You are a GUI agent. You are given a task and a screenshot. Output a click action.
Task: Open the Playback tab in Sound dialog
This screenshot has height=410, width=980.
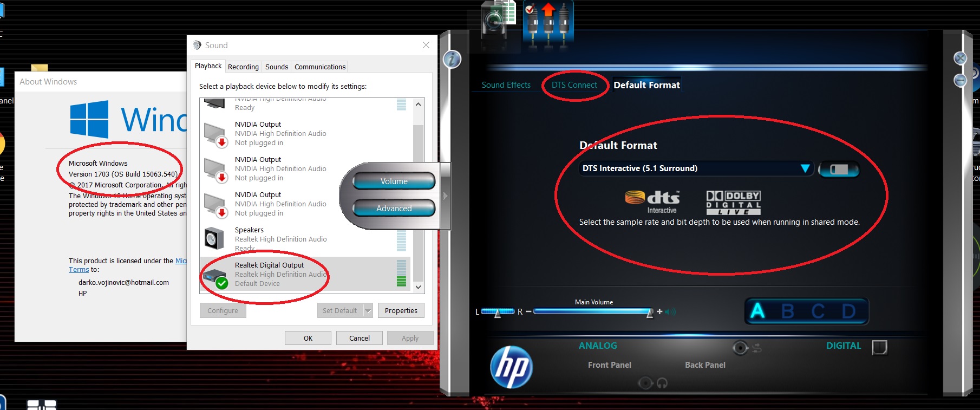pyautogui.click(x=208, y=66)
